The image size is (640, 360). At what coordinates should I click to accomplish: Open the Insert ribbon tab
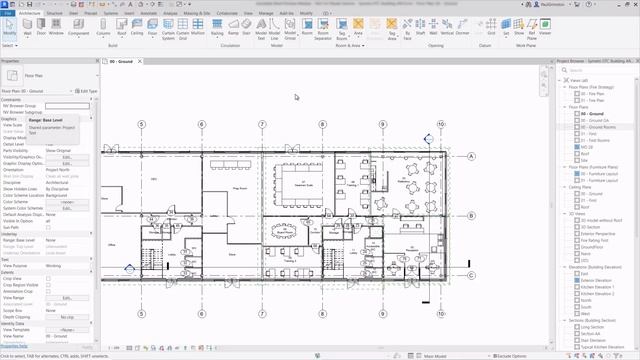click(129, 13)
